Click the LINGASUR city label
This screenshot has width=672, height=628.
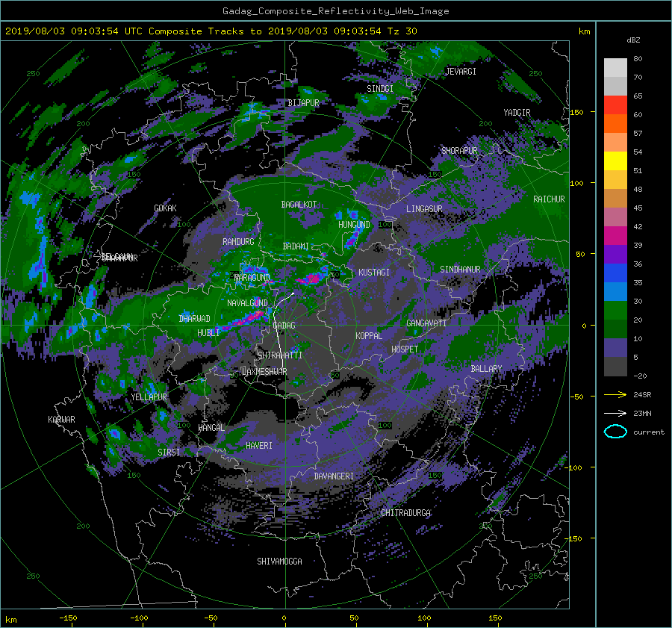424,209
